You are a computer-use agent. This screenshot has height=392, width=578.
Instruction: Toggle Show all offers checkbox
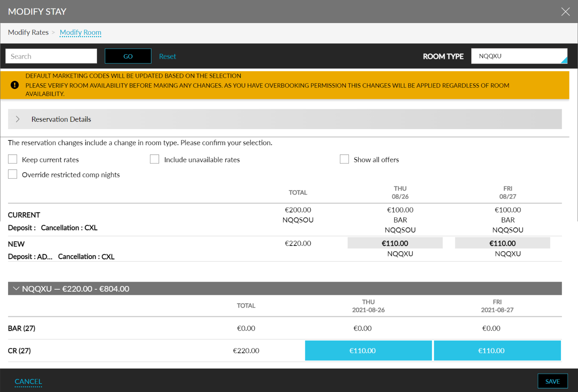click(x=344, y=159)
